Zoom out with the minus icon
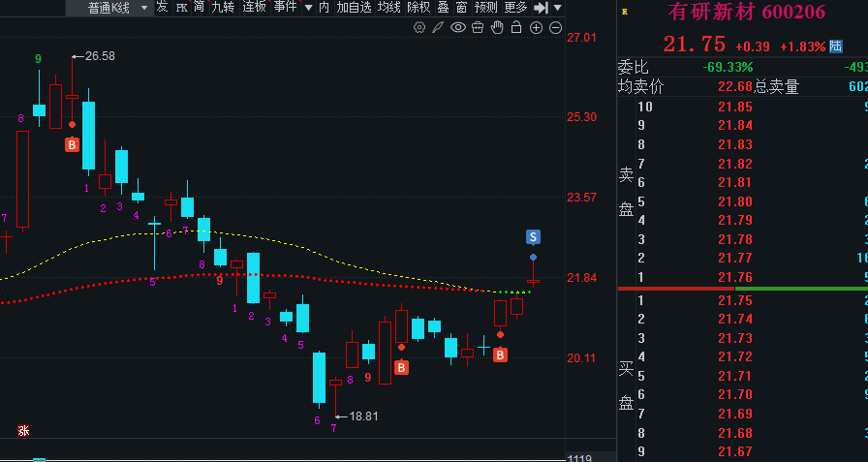This screenshot has height=462, width=868. coord(556,28)
